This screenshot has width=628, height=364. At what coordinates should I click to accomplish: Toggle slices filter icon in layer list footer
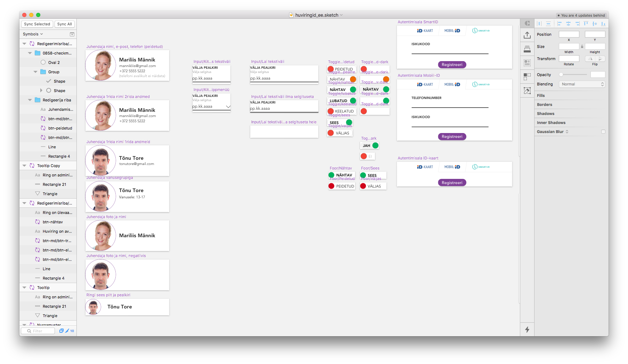pos(61,331)
